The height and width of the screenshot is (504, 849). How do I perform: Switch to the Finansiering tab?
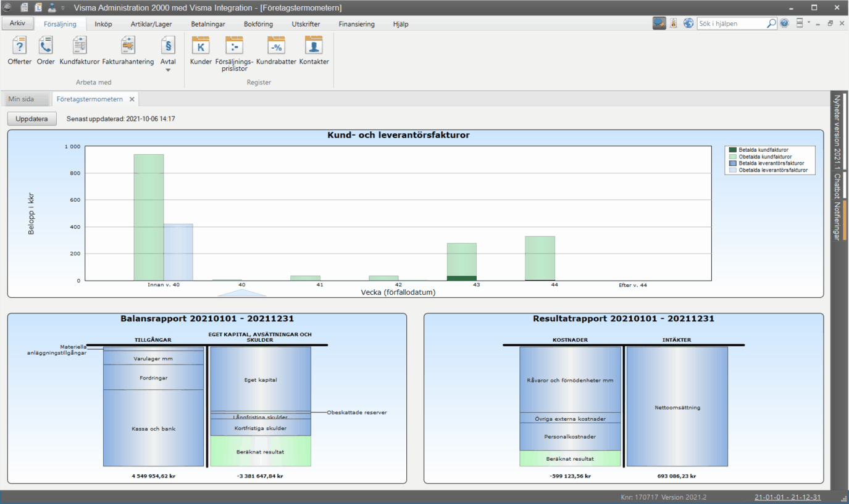[356, 24]
